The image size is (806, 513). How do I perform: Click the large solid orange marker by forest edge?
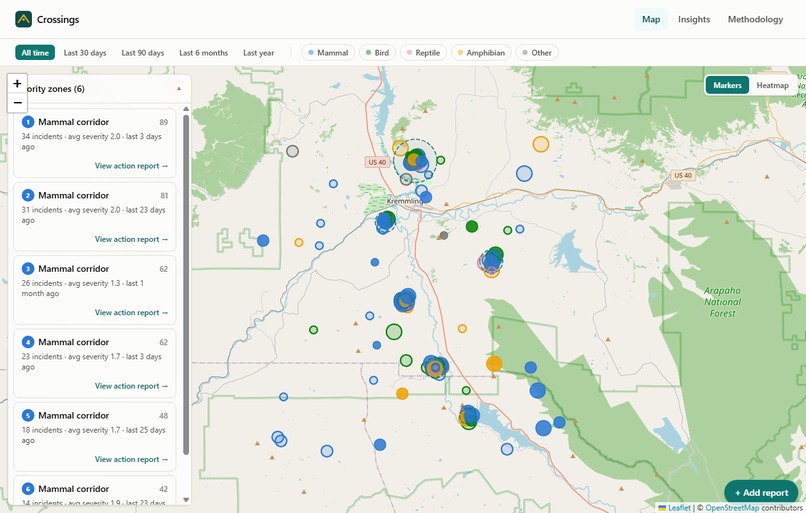coord(494,363)
